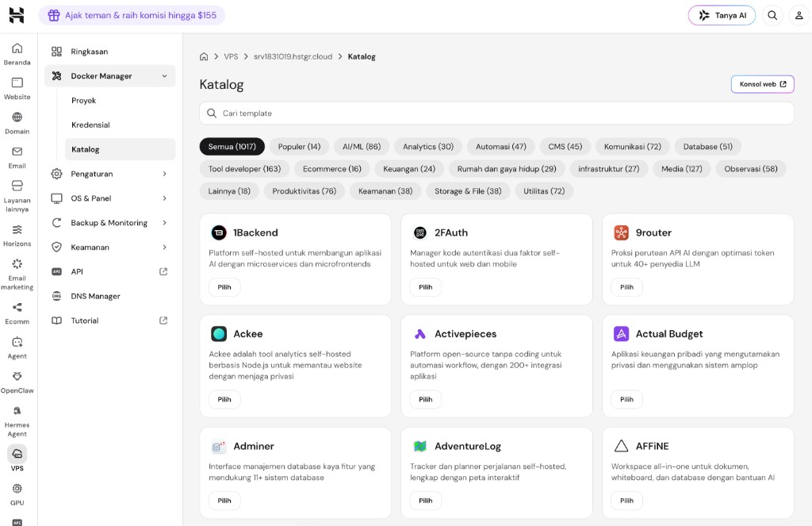Open Domain section in left rail
812x526 pixels.
[17, 123]
